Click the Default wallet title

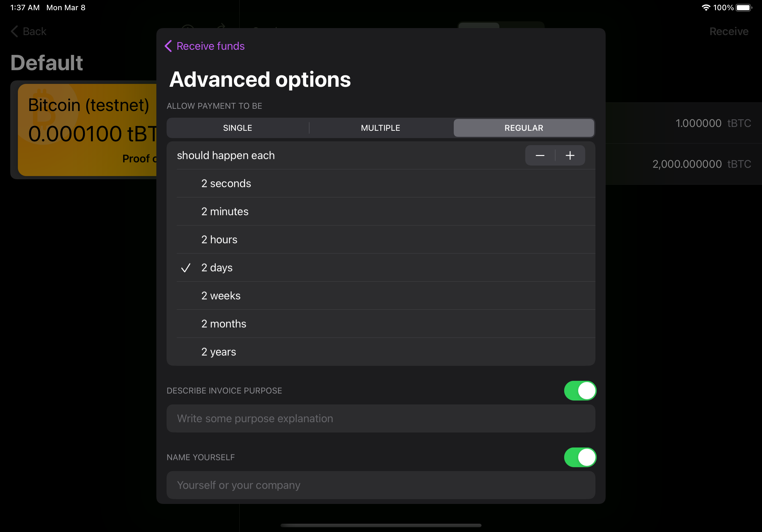click(x=47, y=63)
